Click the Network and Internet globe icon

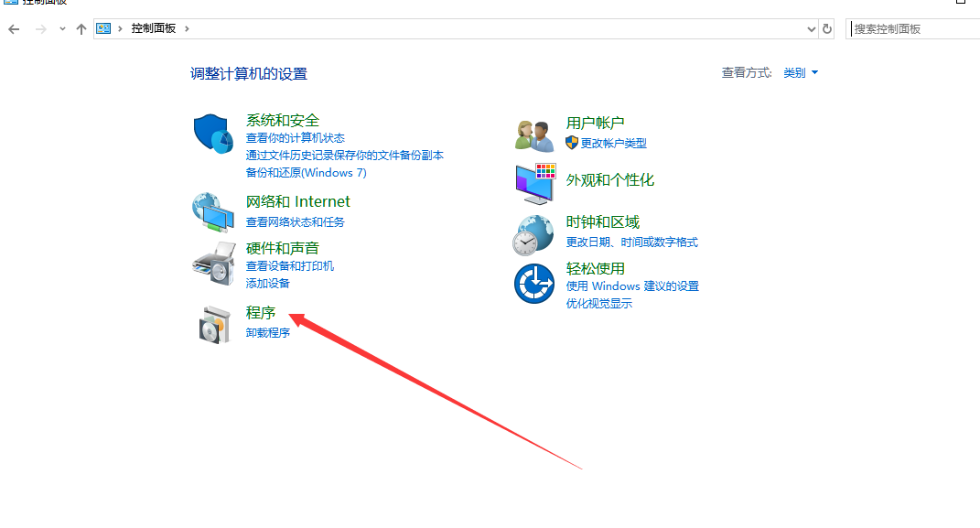coord(212,212)
